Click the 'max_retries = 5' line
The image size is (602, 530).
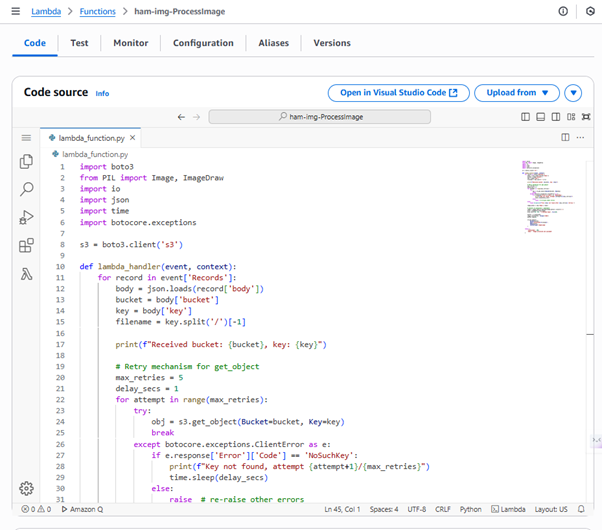[x=149, y=378]
